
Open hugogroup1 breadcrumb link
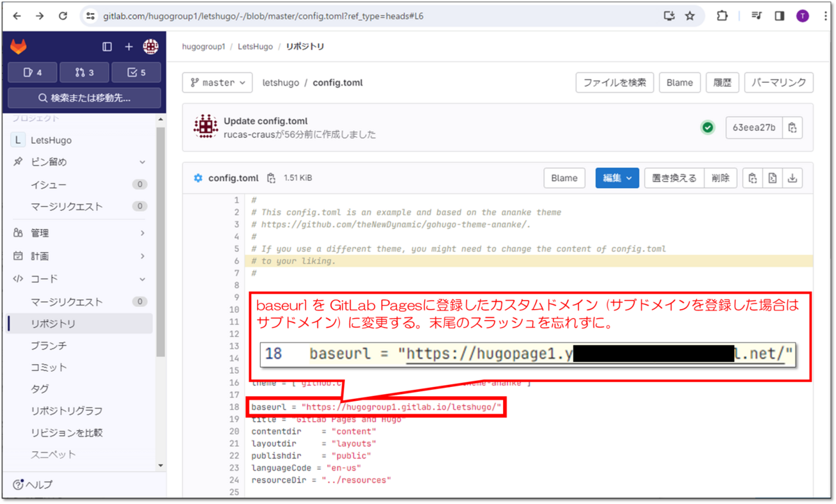point(203,47)
